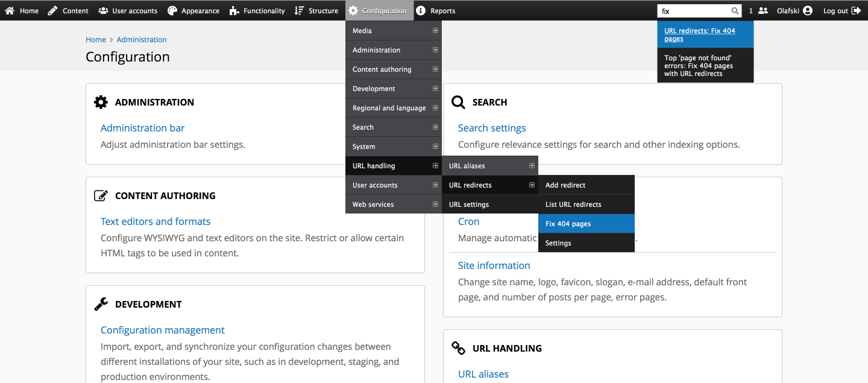
Task: Expand the Web services submenu arrow
Action: (435, 204)
